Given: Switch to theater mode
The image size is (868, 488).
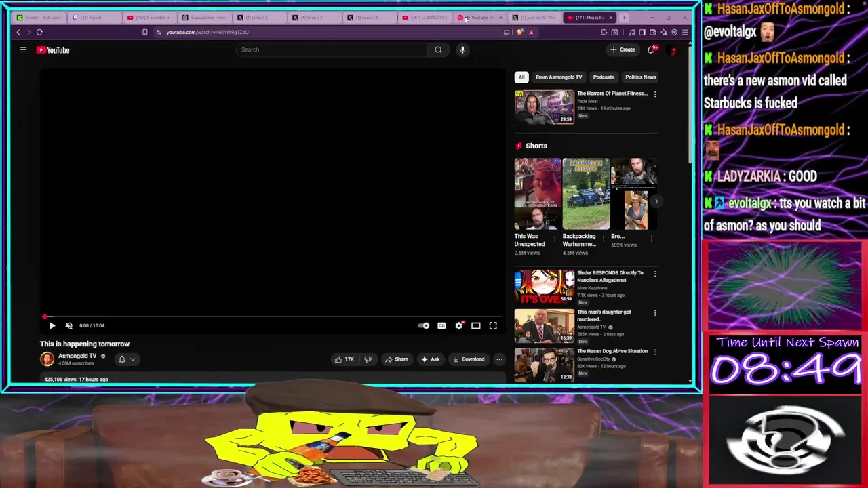Looking at the screenshot, I should click(476, 325).
